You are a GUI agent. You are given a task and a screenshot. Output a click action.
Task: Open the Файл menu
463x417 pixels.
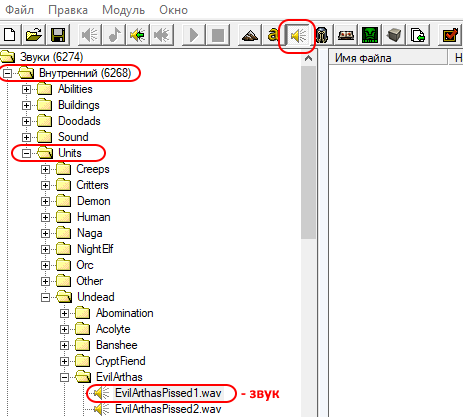point(20,10)
